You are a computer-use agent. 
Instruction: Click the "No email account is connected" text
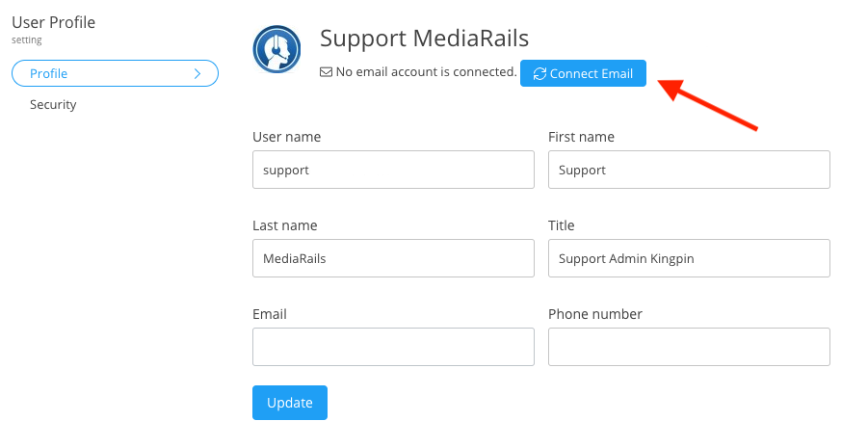point(426,72)
